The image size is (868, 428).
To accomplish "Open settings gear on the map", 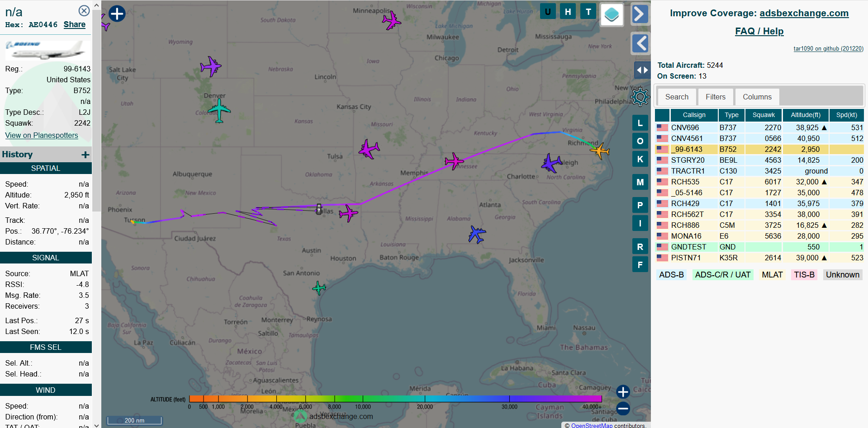I will (x=640, y=97).
